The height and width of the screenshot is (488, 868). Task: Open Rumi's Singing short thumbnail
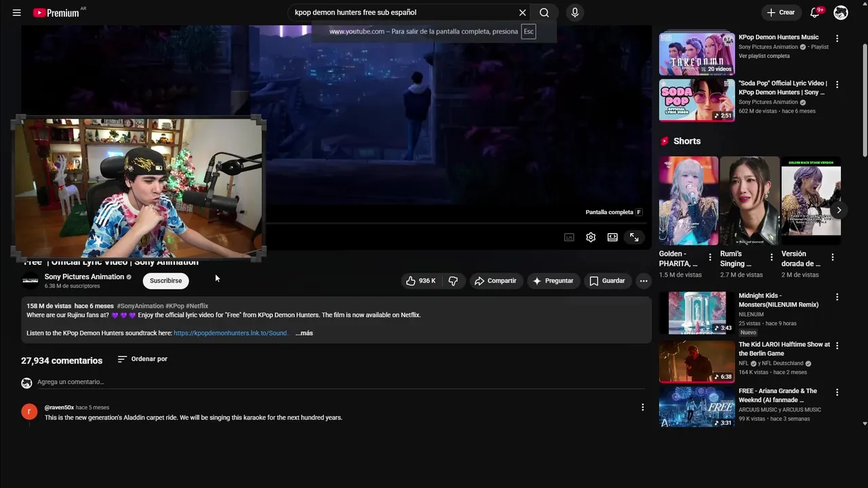click(749, 201)
